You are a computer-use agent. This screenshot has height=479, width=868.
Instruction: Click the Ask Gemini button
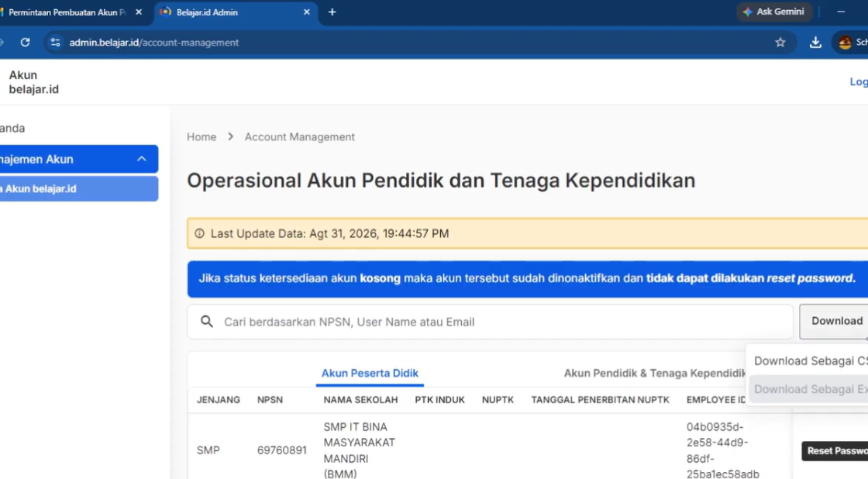tap(774, 12)
